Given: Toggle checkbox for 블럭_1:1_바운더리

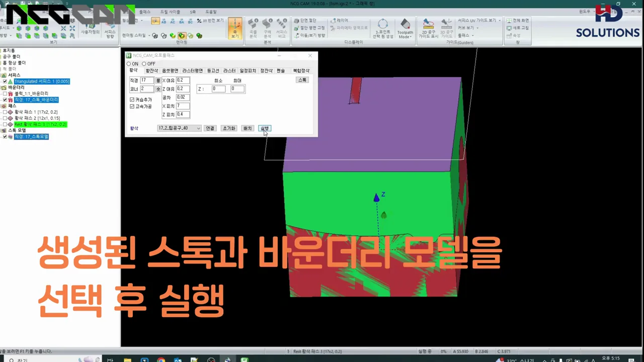Looking at the screenshot, I should pyautogui.click(x=5, y=94).
